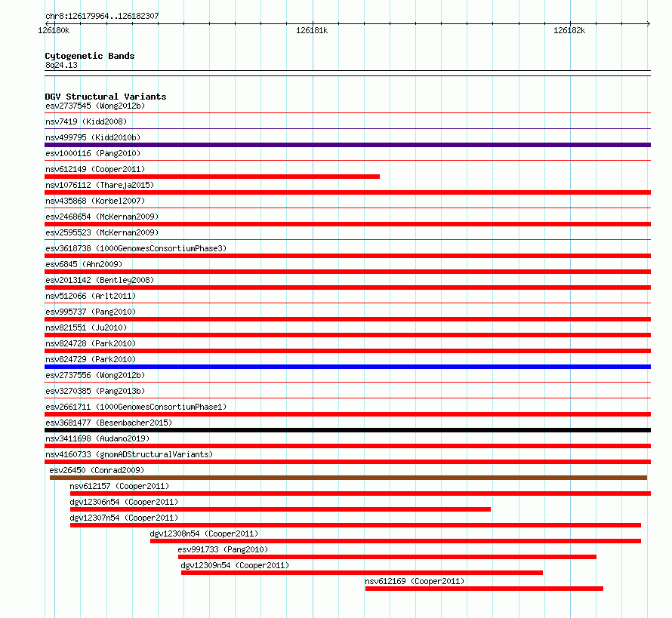Click nsv824728 (Park2010) label
This screenshot has height=618, width=672.
pos(91,343)
